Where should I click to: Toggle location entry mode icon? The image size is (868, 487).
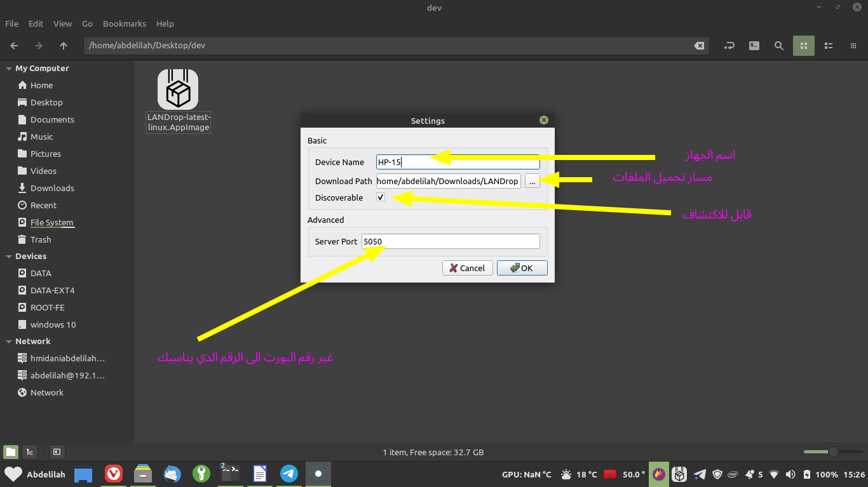pos(729,46)
